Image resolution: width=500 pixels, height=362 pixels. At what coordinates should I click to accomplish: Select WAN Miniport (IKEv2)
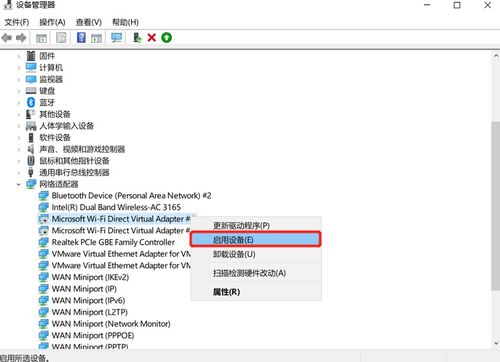click(90, 277)
